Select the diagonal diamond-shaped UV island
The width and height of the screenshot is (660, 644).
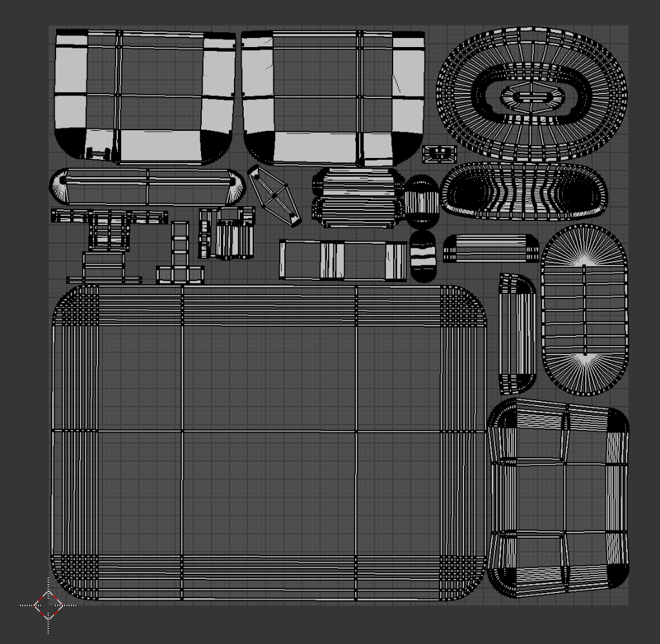[274, 196]
